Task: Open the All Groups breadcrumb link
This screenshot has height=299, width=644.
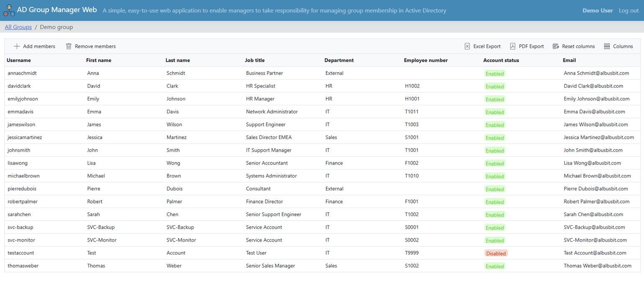Action: (18, 27)
